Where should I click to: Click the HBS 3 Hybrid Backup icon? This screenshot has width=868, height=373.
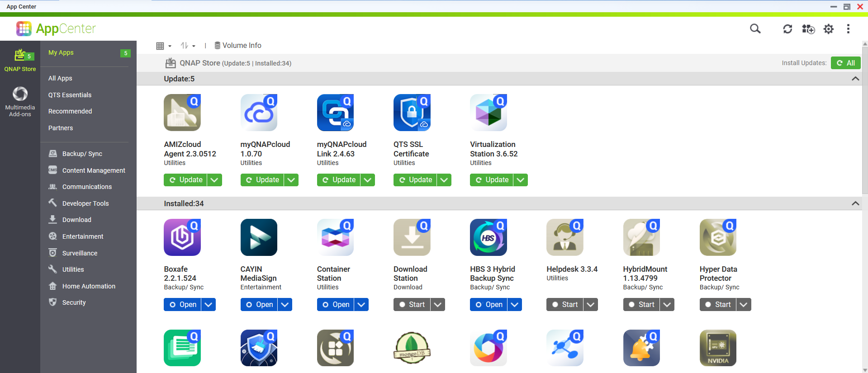coord(489,237)
